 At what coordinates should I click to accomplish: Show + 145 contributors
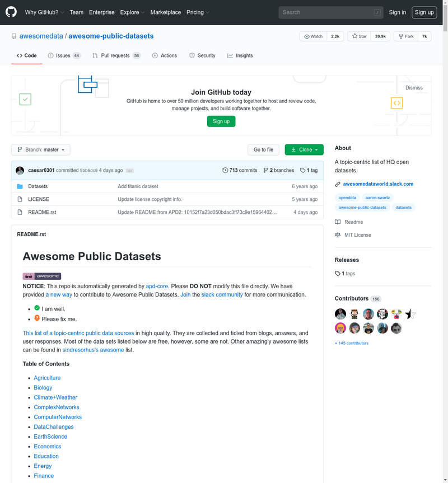[x=352, y=343]
